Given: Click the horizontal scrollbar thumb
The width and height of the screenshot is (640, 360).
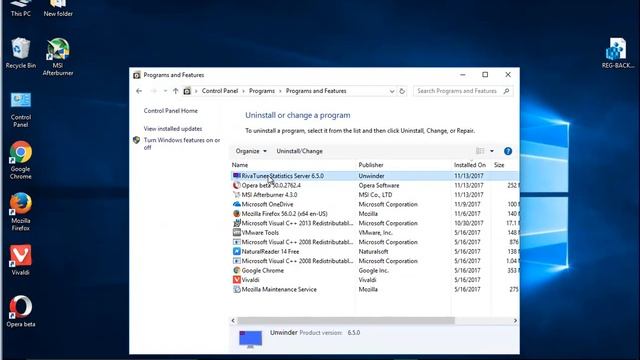Looking at the screenshot, I should [346, 321].
